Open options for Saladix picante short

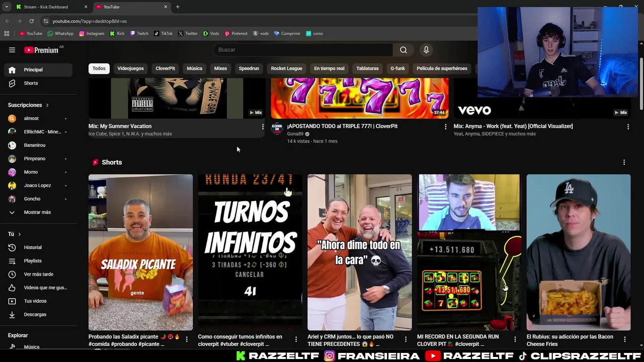pyautogui.click(x=187, y=339)
